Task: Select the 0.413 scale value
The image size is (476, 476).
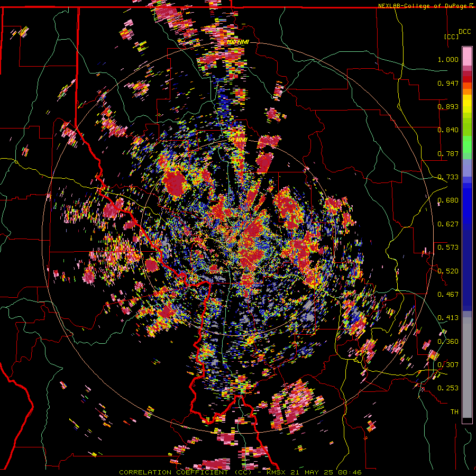Action: (448, 318)
